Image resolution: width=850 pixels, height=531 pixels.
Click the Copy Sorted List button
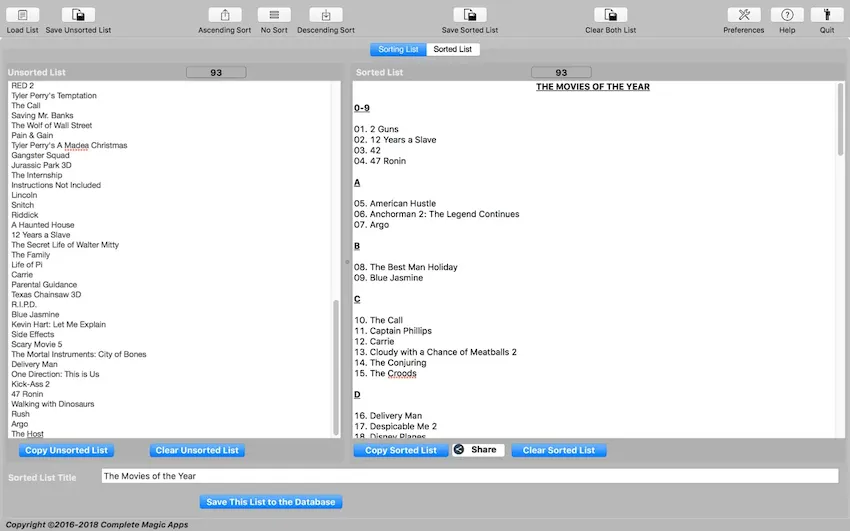point(401,450)
